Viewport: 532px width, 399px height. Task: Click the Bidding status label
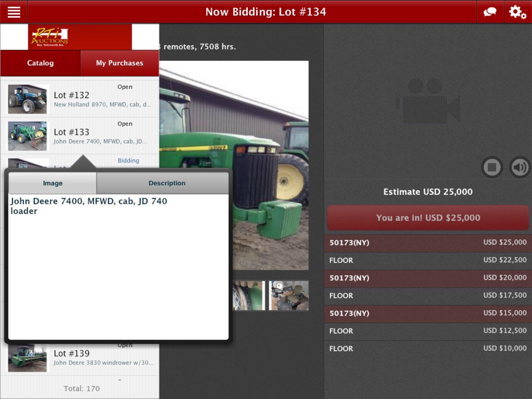[128, 161]
